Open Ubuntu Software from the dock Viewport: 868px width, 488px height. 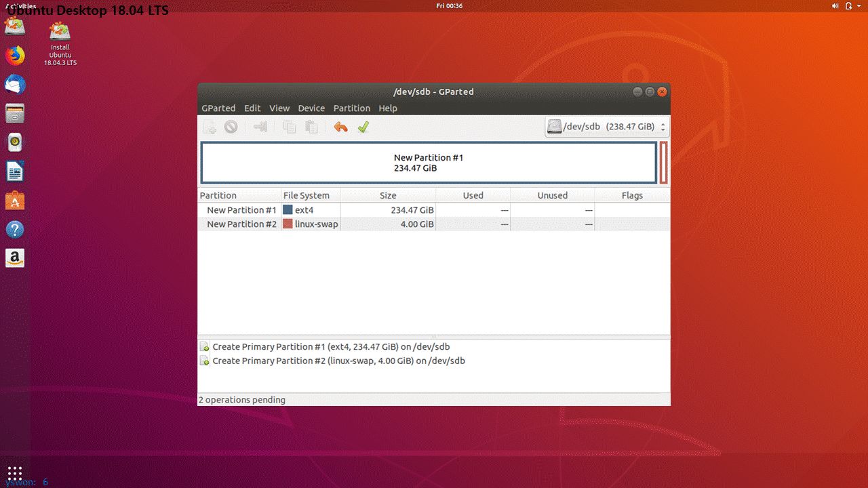tap(15, 201)
